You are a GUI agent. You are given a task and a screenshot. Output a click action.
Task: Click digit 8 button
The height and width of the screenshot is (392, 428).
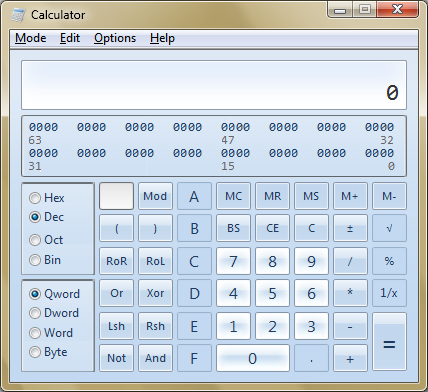[x=272, y=261]
